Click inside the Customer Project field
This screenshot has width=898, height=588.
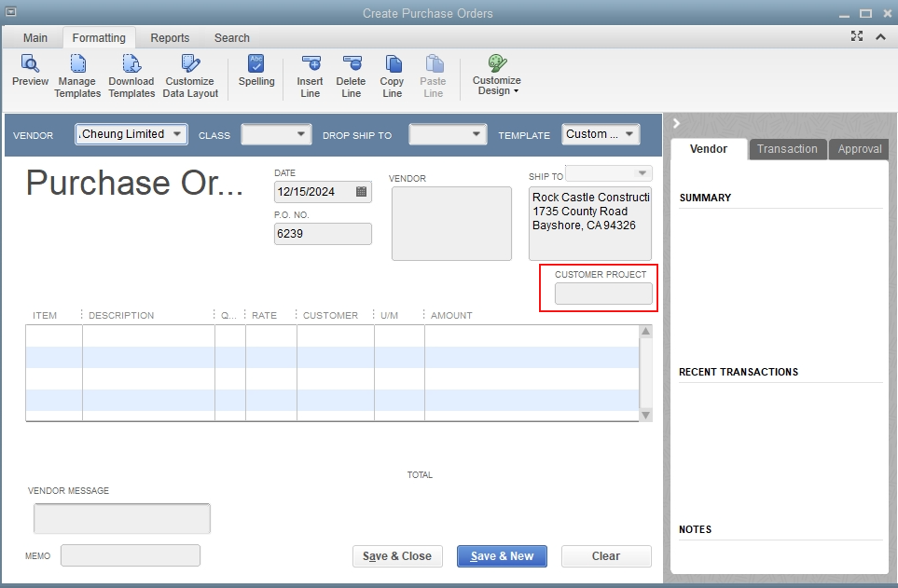(x=598, y=293)
